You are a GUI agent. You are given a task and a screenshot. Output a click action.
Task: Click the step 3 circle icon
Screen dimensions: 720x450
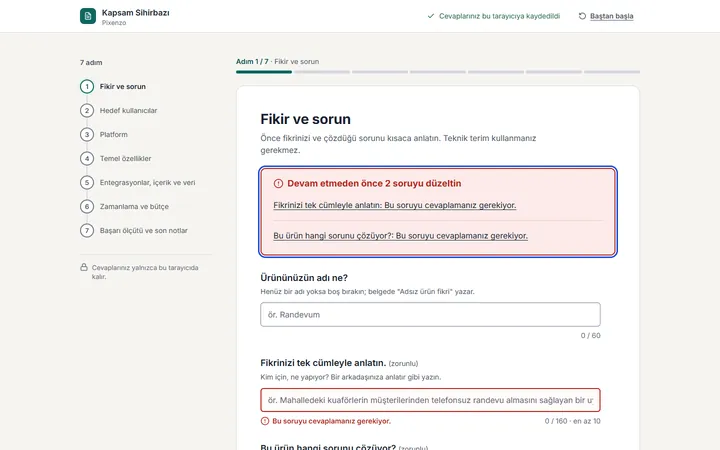pos(87,135)
